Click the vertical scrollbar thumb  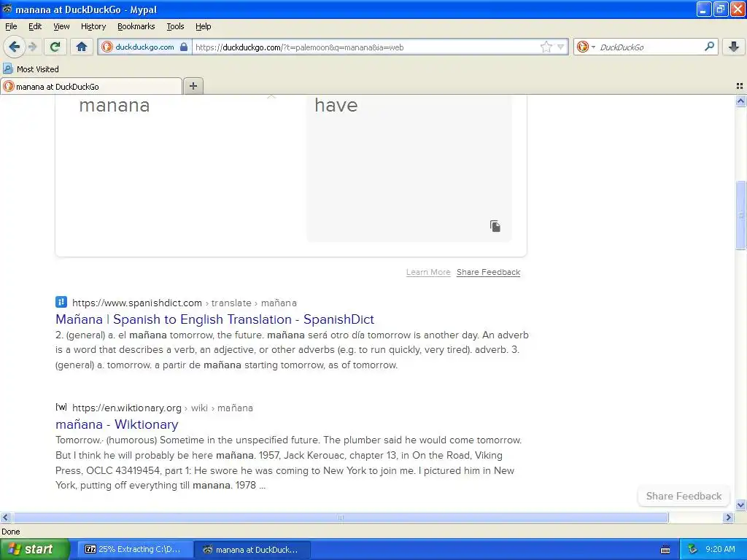[x=740, y=215]
